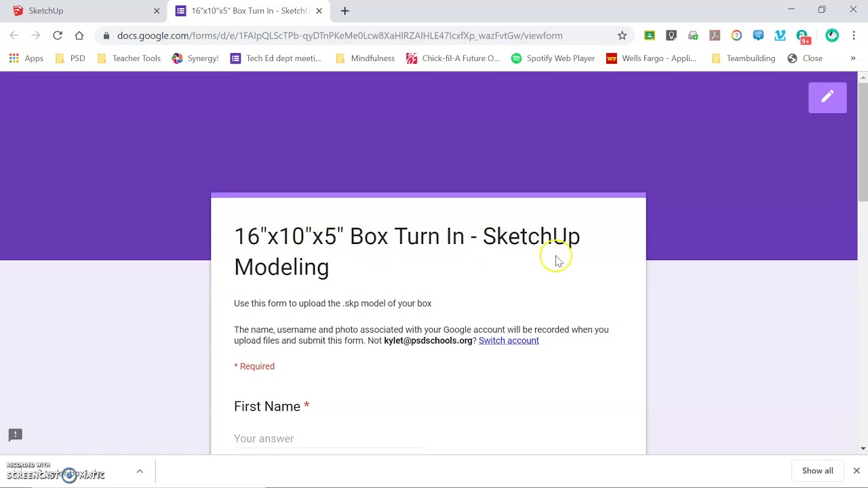Click the '* Required' notice
Viewport: 868px width, 488px height.
254,366
